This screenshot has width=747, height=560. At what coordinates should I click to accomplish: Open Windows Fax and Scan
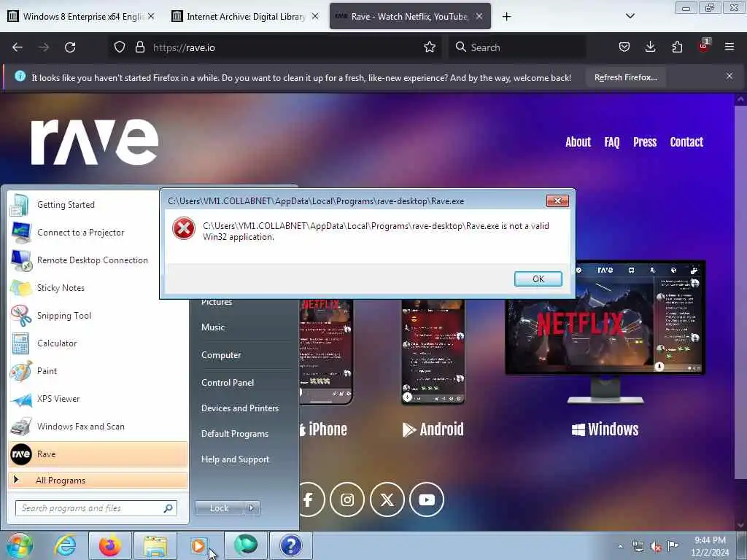click(x=98, y=426)
